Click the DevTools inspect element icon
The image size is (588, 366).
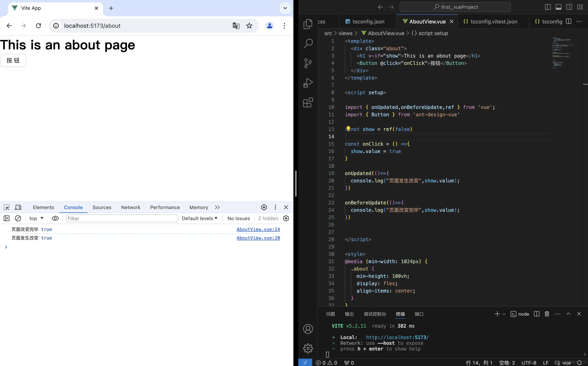(7, 207)
